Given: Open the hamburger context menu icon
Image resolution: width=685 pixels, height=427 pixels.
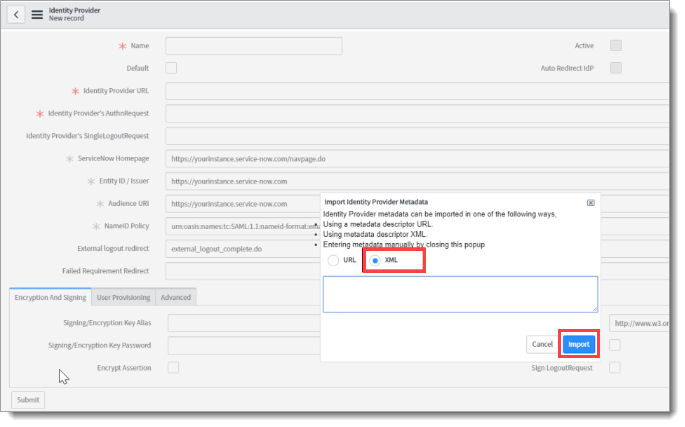Looking at the screenshot, I should pyautogui.click(x=37, y=15).
